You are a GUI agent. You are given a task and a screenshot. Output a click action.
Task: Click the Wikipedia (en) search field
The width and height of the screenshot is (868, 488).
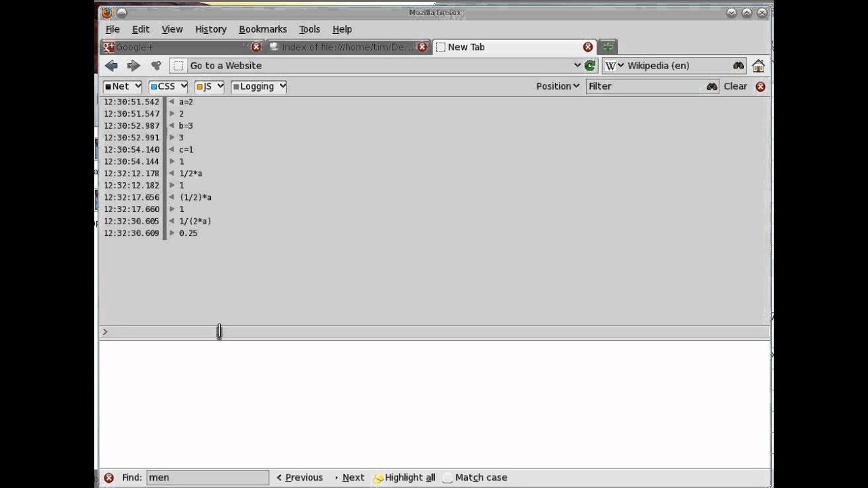pyautogui.click(x=678, y=66)
